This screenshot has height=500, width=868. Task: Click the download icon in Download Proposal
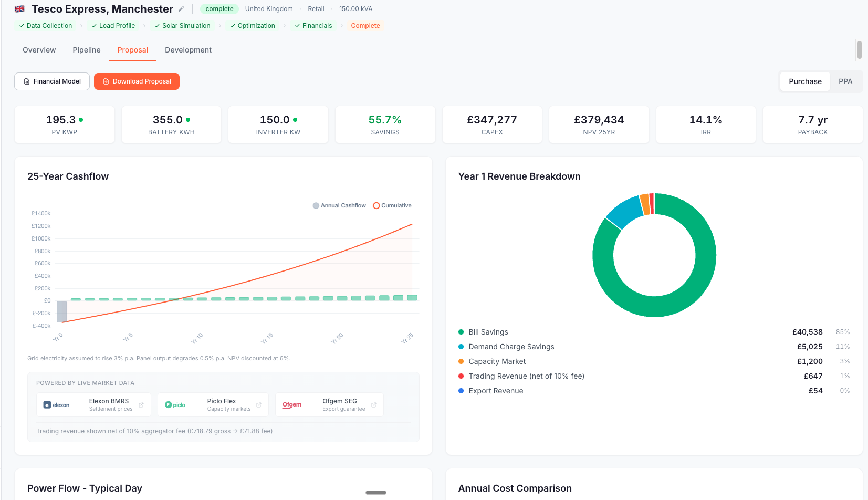tap(105, 81)
